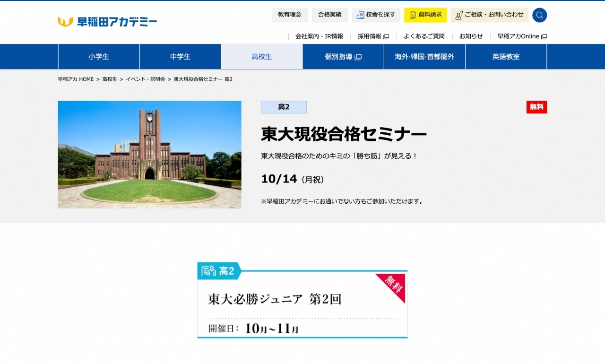Image resolution: width=605 pixels, height=364 pixels.
Task: Click the red 無料 badge
Action: 536,107
